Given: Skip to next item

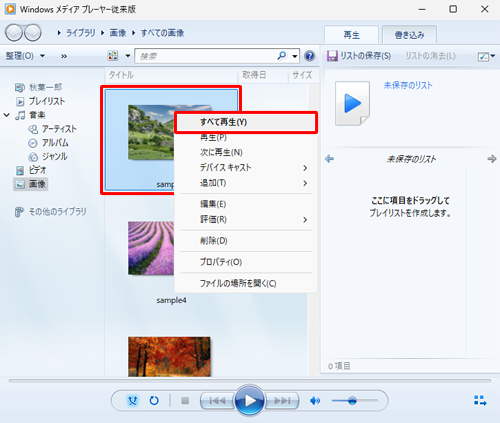Looking at the screenshot, I should 282,401.
